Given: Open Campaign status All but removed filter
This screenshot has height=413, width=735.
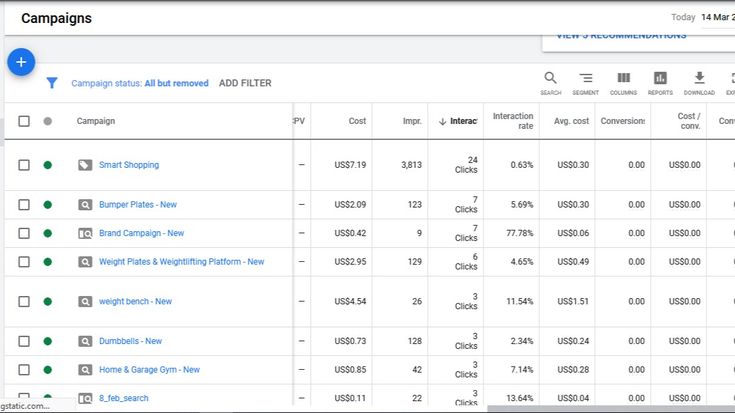Looking at the screenshot, I should point(140,84).
